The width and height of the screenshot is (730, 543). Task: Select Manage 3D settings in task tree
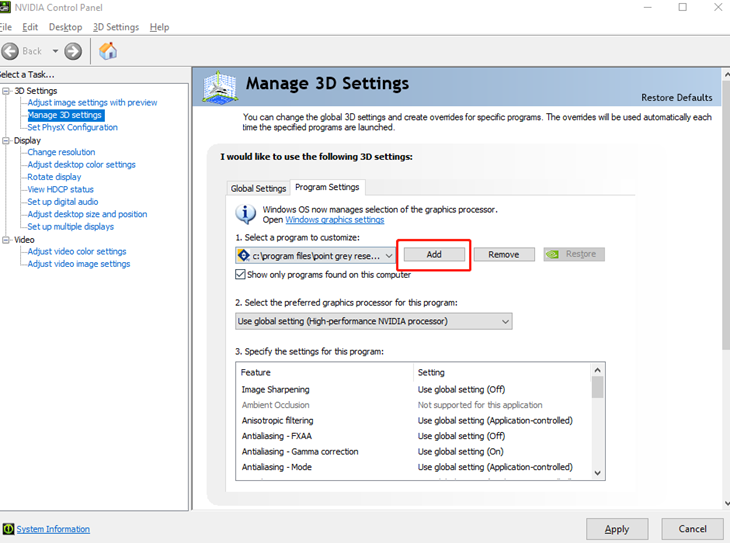tap(65, 115)
